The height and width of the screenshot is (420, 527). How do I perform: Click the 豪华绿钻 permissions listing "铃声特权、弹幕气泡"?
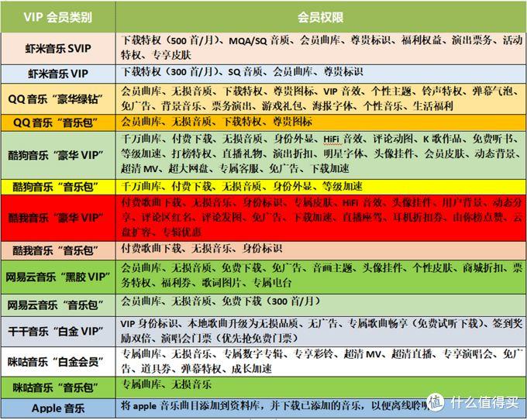pos(321,98)
